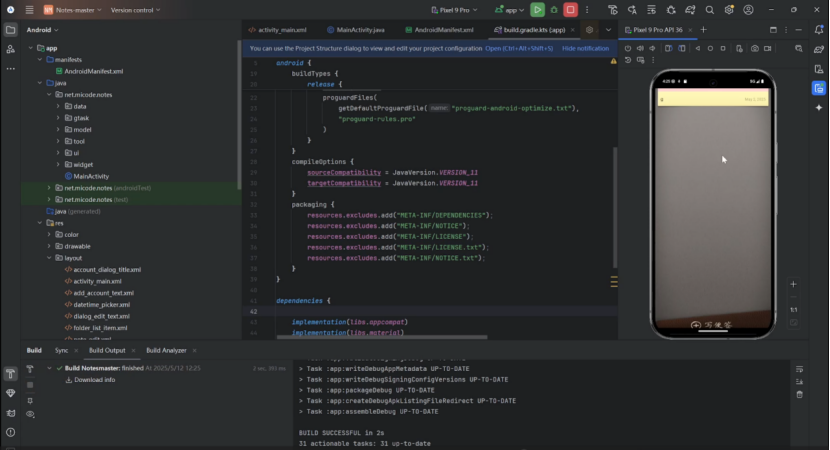Image resolution: width=830 pixels, height=450 pixels.
Task: Expand the data package folder
Action: [58, 106]
